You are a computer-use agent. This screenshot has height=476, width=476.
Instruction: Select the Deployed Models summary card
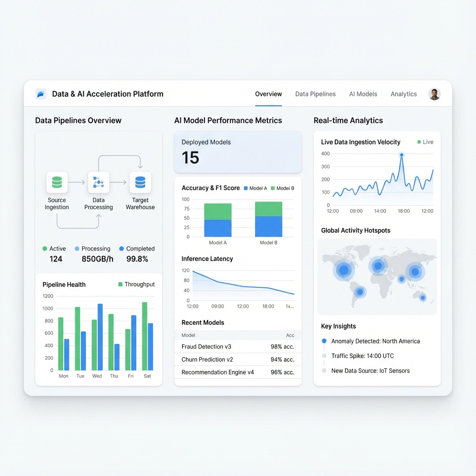[238, 152]
